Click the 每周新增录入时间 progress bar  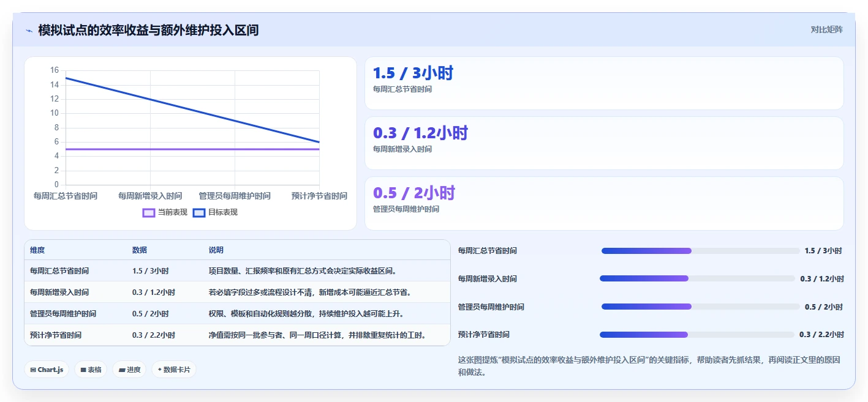[697, 278]
